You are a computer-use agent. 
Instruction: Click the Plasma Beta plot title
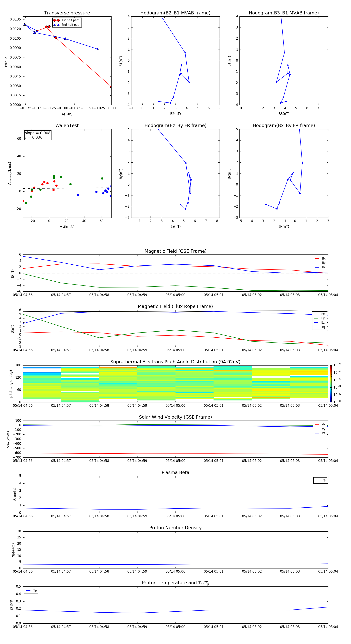pos(175,472)
